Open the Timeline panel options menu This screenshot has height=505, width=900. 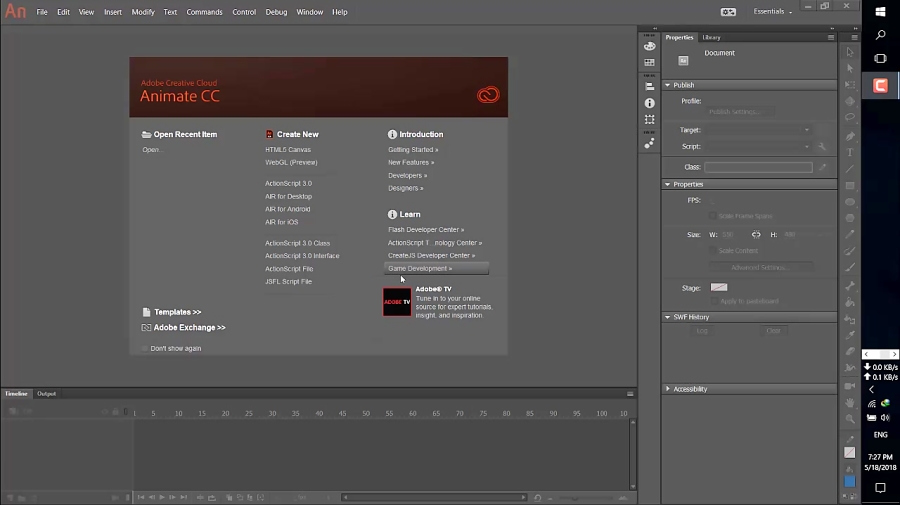click(630, 394)
